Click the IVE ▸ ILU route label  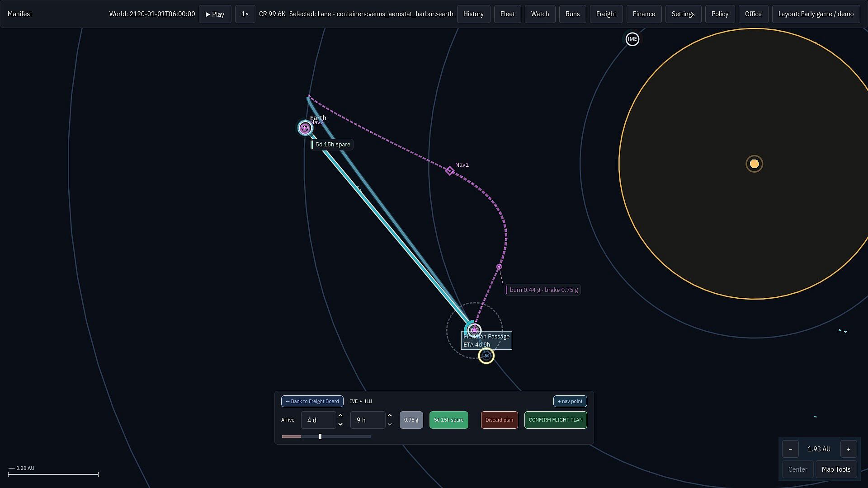(x=361, y=401)
